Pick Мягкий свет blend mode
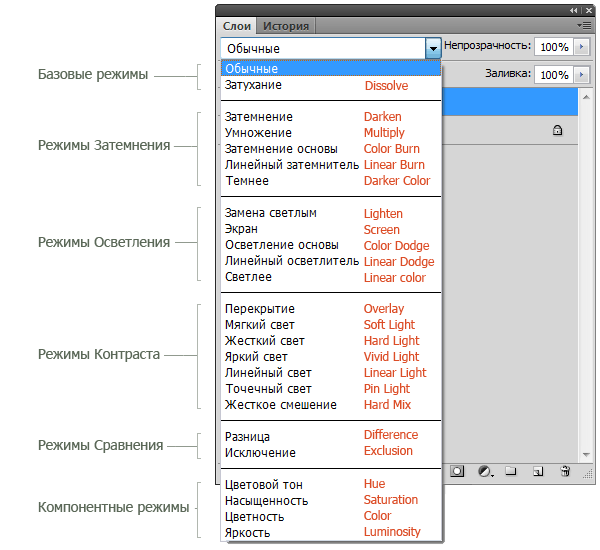Screen dimensions: 600x550 coord(331,325)
